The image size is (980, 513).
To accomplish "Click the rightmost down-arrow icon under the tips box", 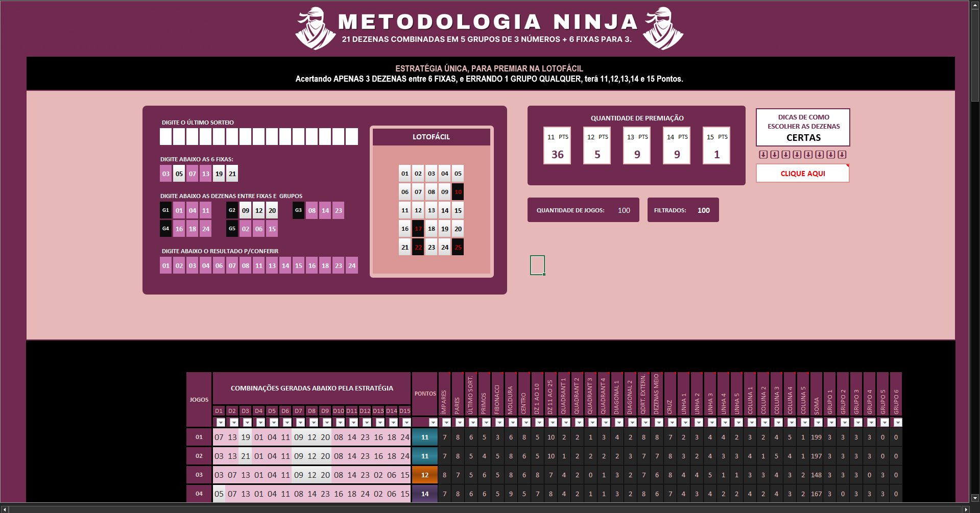I will click(x=842, y=155).
